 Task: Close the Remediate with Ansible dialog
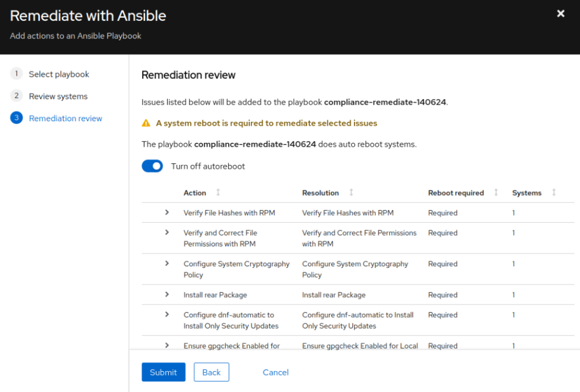coord(560,14)
